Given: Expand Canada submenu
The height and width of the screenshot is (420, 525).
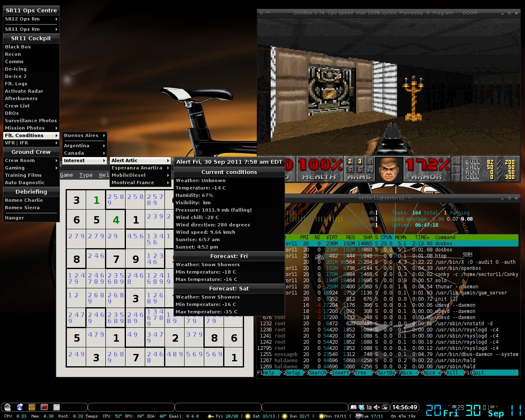Looking at the screenshot, I should (x=84, y=153).
